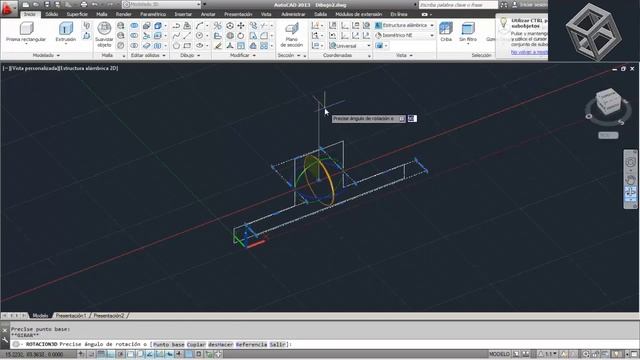Select the Move tool in Modificar panel
The image size is (640, 360).
coord(241,25)
